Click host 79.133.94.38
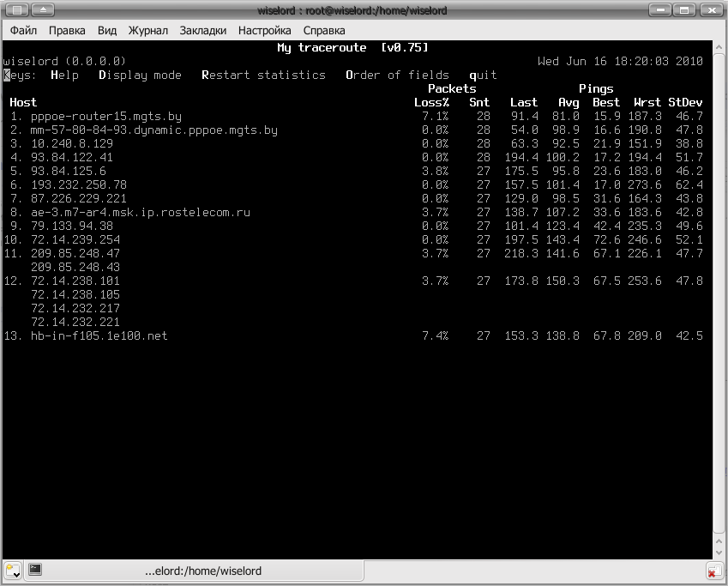The height and width of the screenshot is (586, 728). tap(72, 226)
